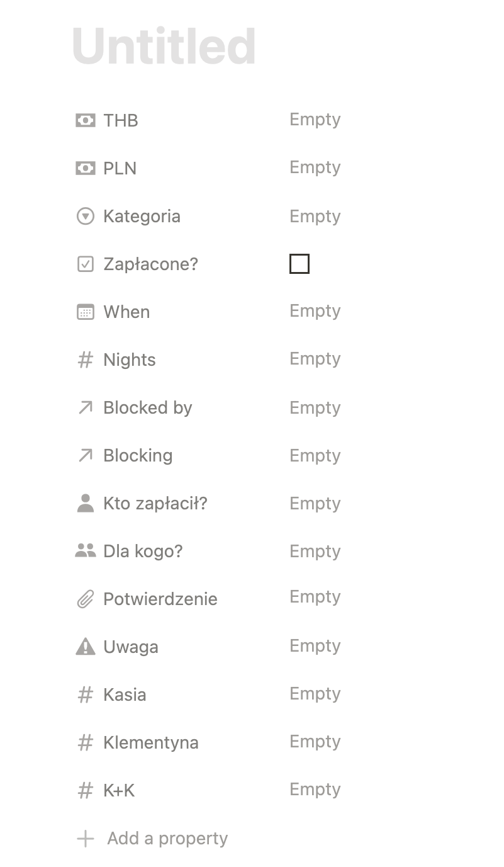Tick the Zapłacone? checkbox

coord(300,264)
